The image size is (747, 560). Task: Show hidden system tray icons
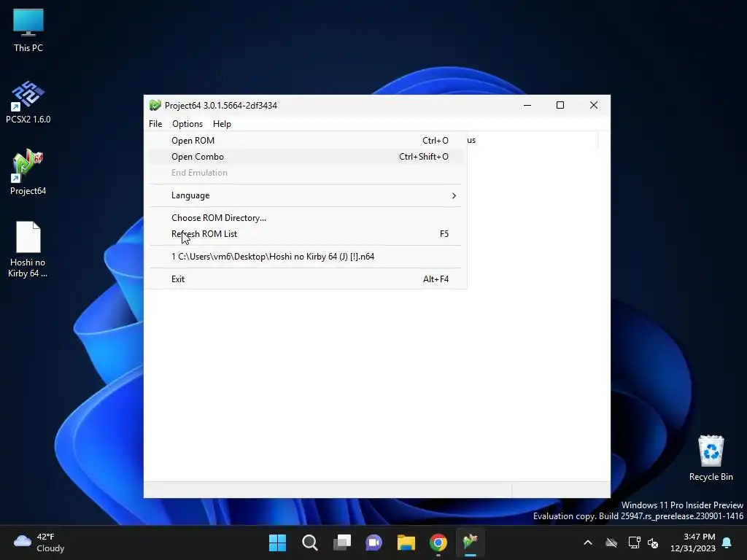click(x=588, y=542)
